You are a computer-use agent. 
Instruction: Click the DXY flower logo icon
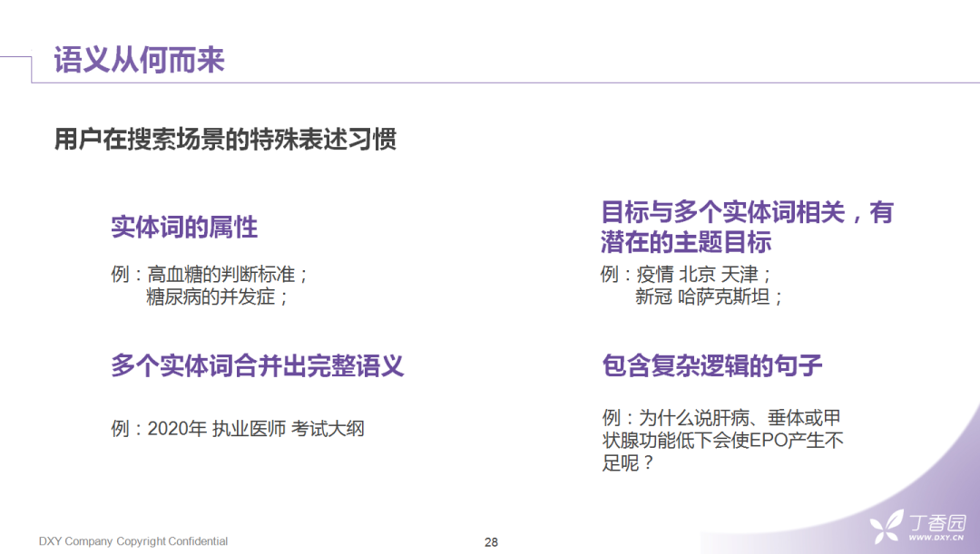(x=887, y=527)
